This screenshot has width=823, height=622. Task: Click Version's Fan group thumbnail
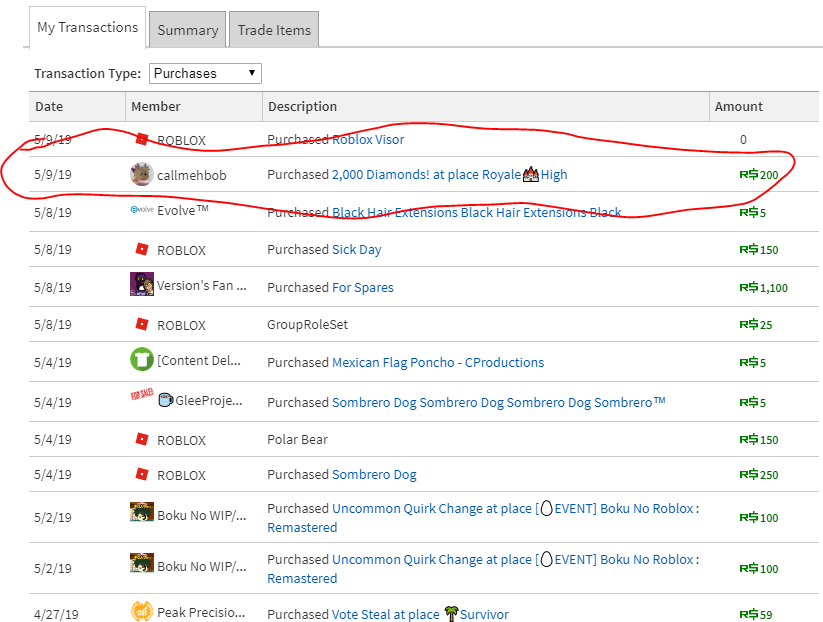click(142, 284)
